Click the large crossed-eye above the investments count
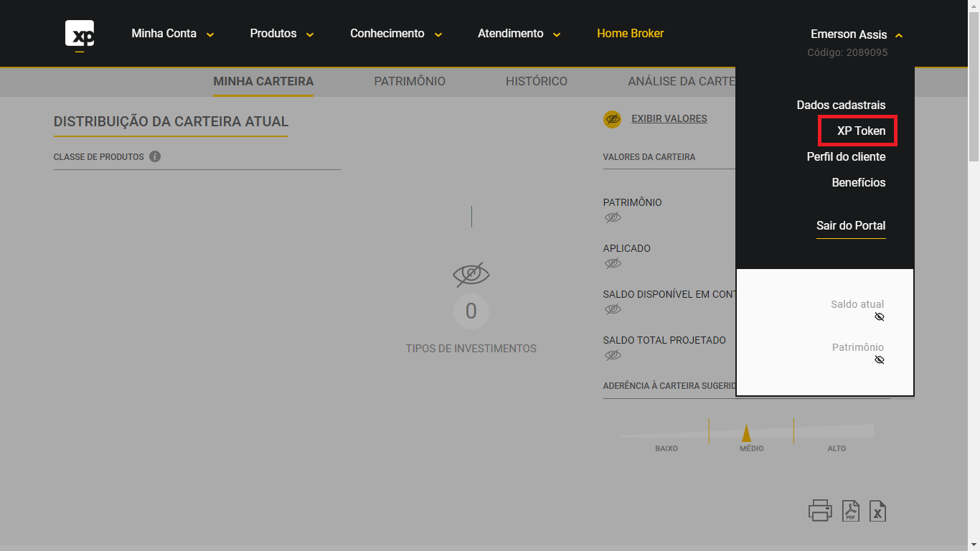The image size is (980, 551). pyautogui.click(x=471, y=274)
